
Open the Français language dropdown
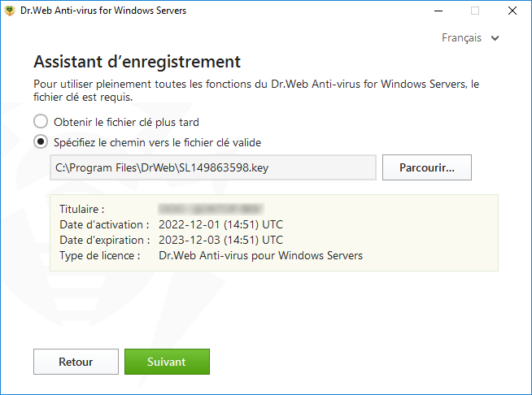point(469,38)
